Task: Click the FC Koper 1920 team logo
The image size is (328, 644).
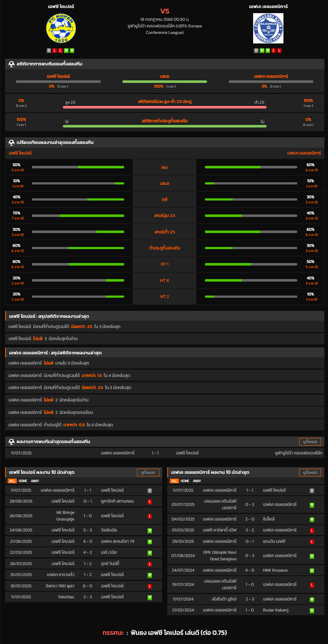Action: pyautogui.click(x=61, y=28)
